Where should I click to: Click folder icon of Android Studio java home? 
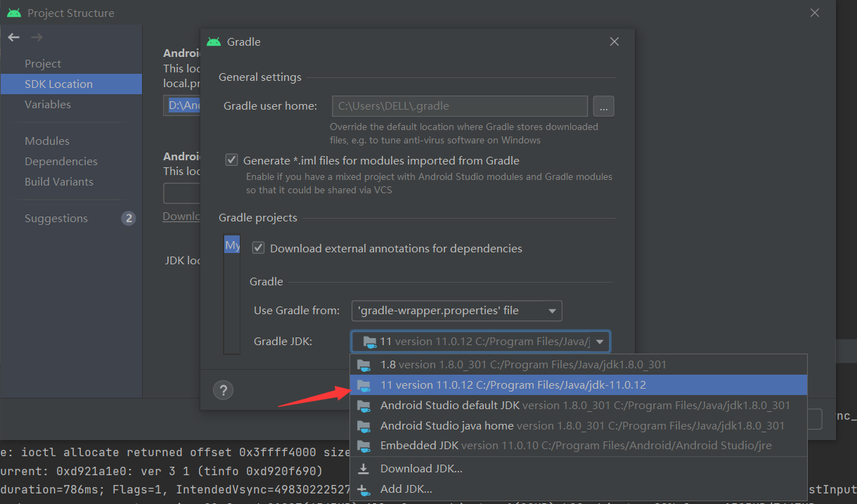(x=363, y=426)
